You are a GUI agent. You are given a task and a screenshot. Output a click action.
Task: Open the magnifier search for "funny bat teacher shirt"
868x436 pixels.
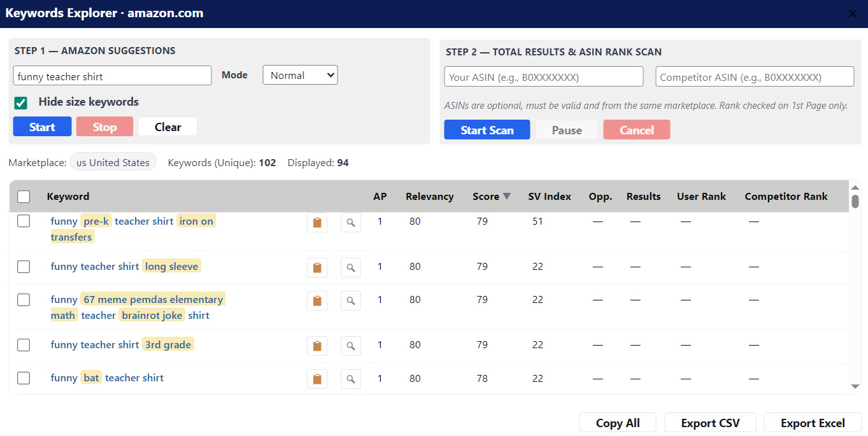[350, 378]
